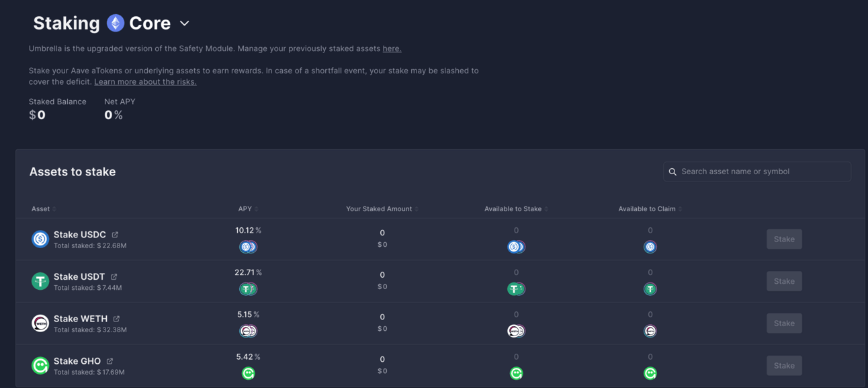The height and width of the screenshot is (388, 868).
Task: Click 'Total staked: $17.69M' text
Action: pos(89,372)
